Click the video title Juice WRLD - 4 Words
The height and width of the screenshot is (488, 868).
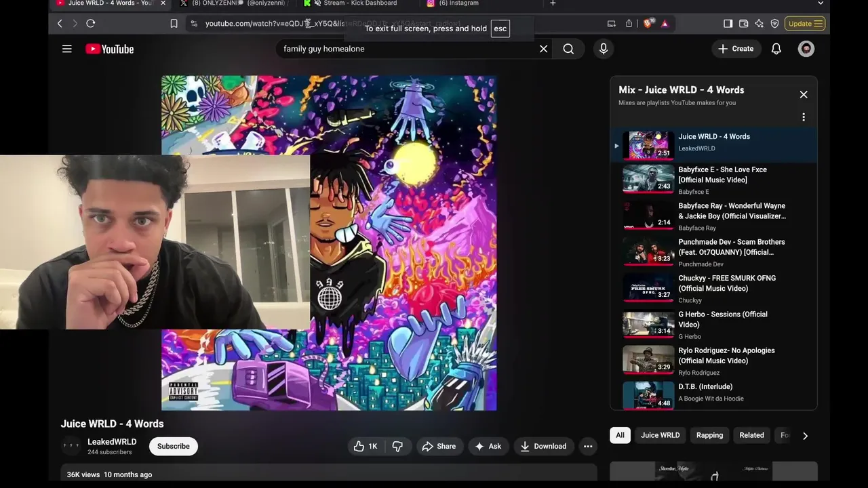[x=113, y=424]
